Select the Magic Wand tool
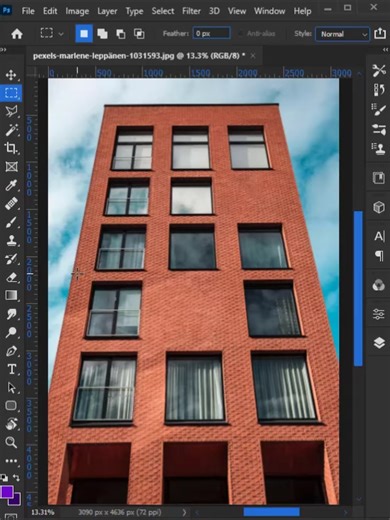This screenshot has height=520, width=390. pos(11,130)
